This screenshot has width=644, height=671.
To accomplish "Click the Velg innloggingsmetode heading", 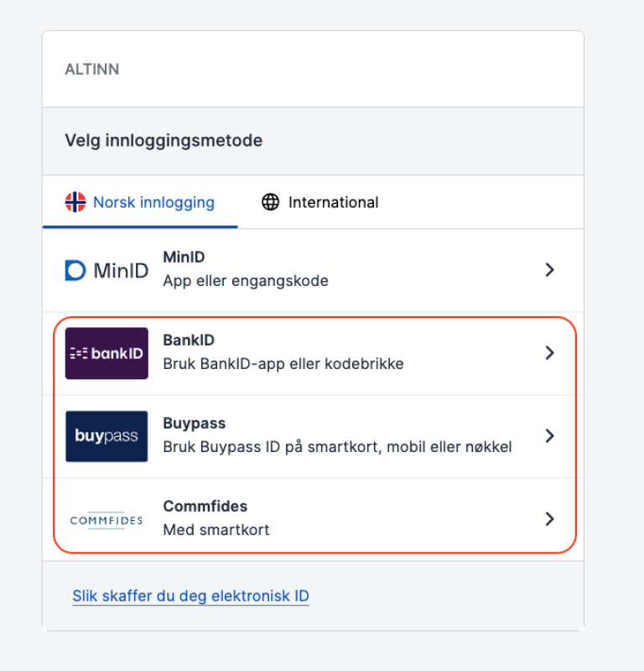I will [x=164, y=140].
